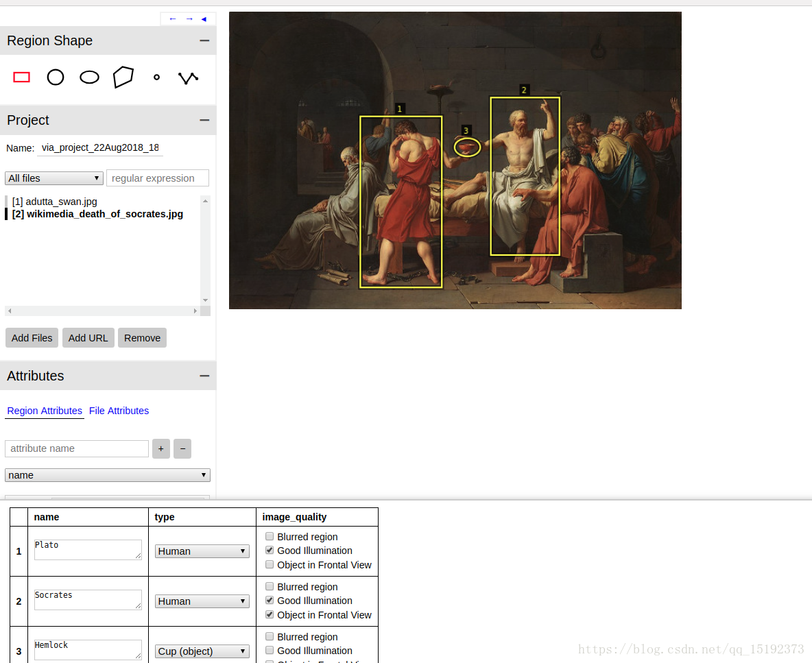Viewport: 812px width, 663px height.
Task: Click the plus button to add attribute
Action: (x=161, y=448)
